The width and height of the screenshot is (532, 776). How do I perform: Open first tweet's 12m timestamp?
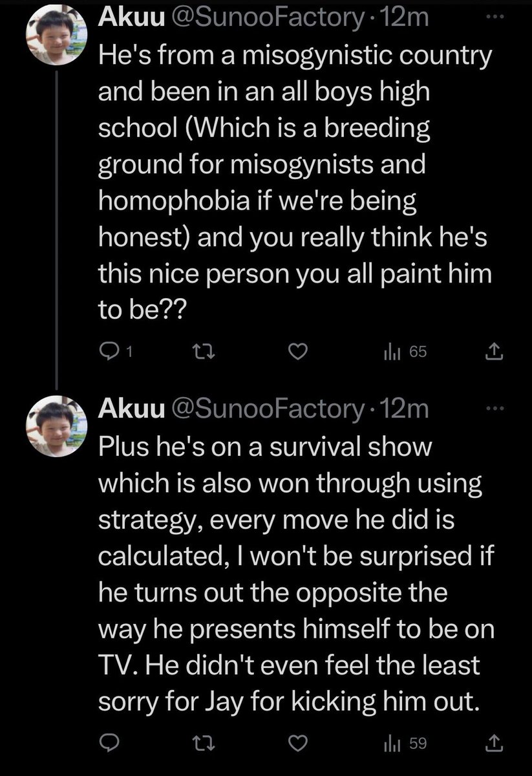click(x=404, y=19)
